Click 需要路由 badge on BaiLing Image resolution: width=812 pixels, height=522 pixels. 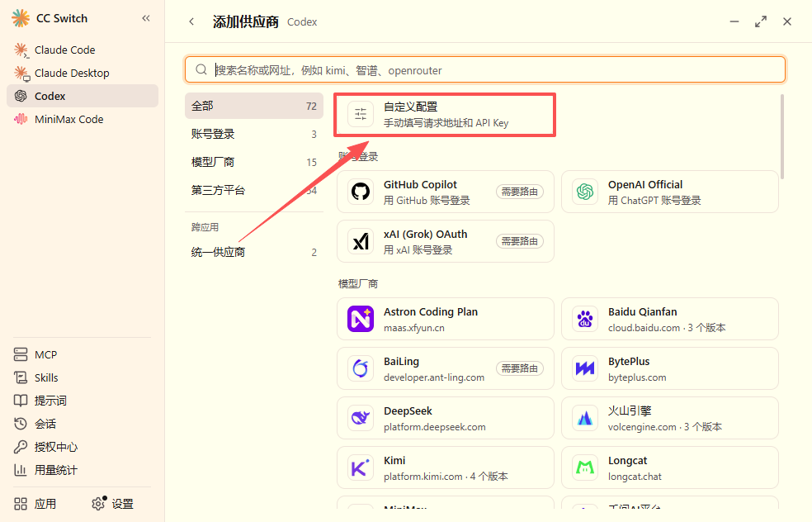(x=519, y=368)
